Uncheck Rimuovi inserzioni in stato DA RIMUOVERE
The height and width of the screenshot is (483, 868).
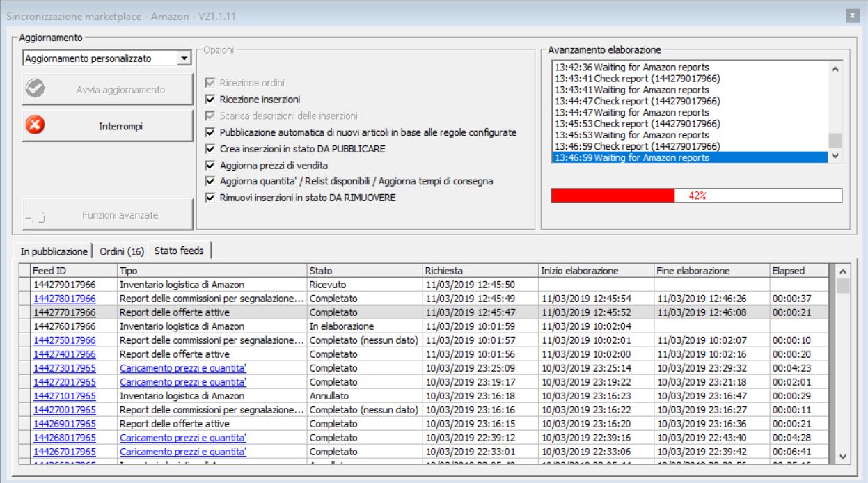click(x=210, y=198)
